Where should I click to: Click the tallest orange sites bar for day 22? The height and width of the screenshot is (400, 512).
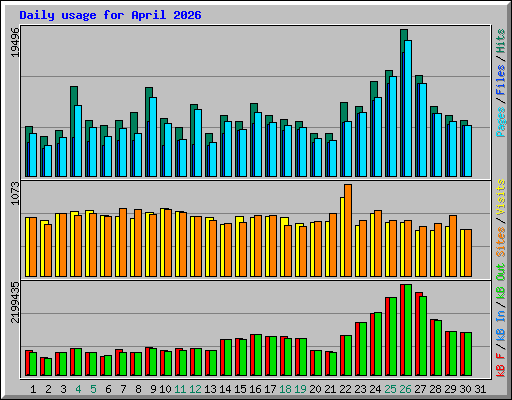(x=348, y=230)
